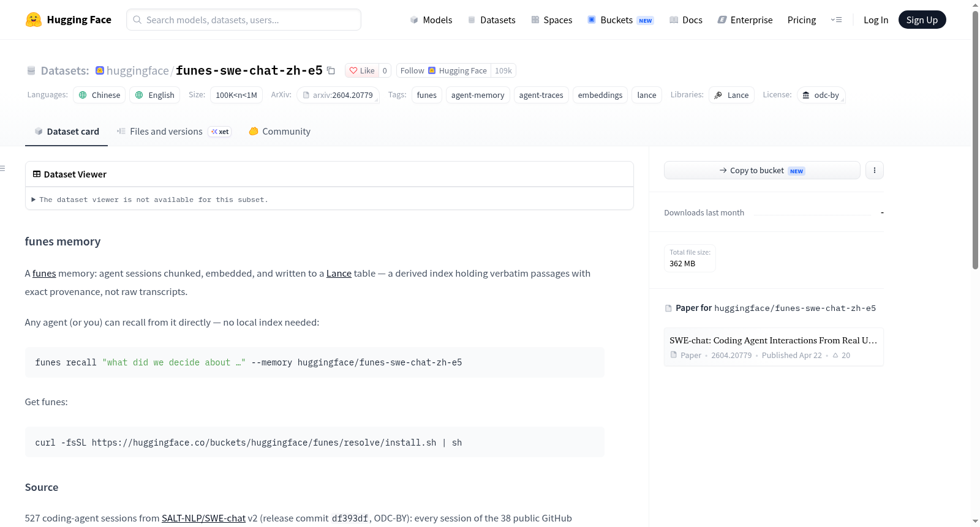Viewport: 980px width, 527px height.
Task: Open the arxiv:2604.20779 tag
Action: 338,95
